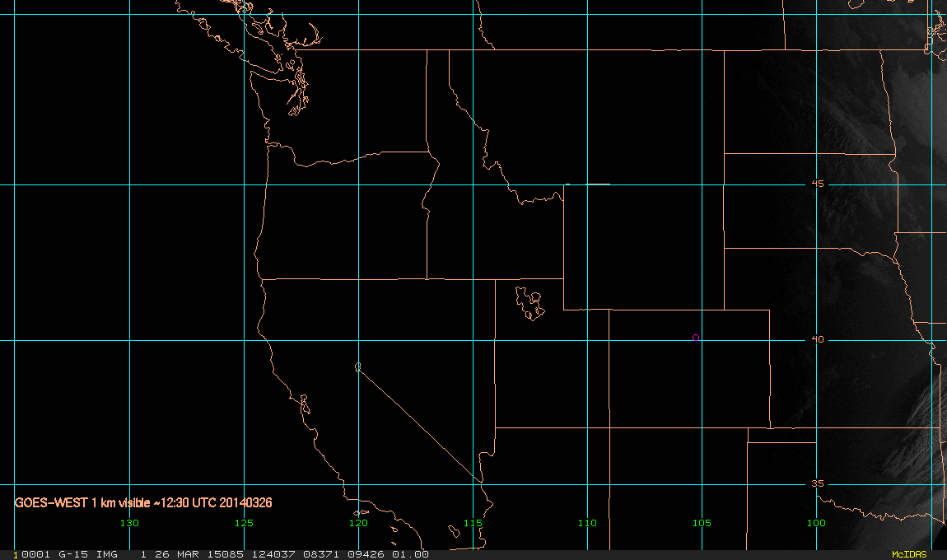947x560 pixels.
Task: Click the G-15 satellite ID in status bar
Action: point(73,554)
